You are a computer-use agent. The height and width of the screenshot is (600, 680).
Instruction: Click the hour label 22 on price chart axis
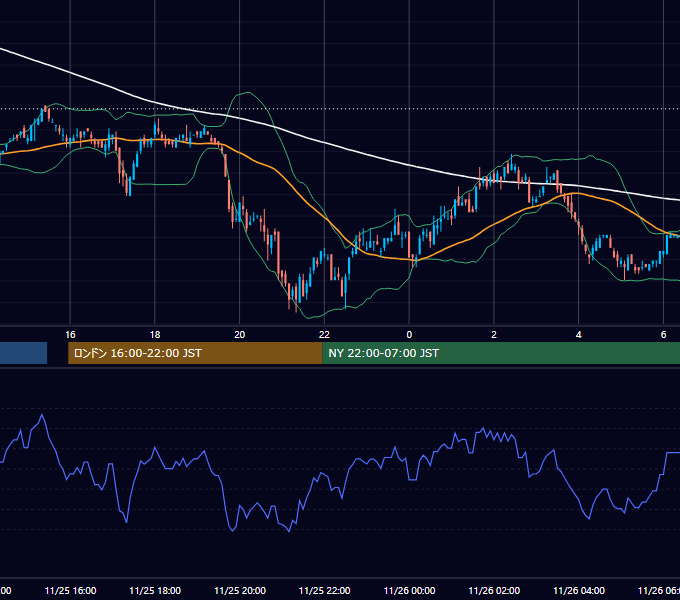click(x=324, y=335)
